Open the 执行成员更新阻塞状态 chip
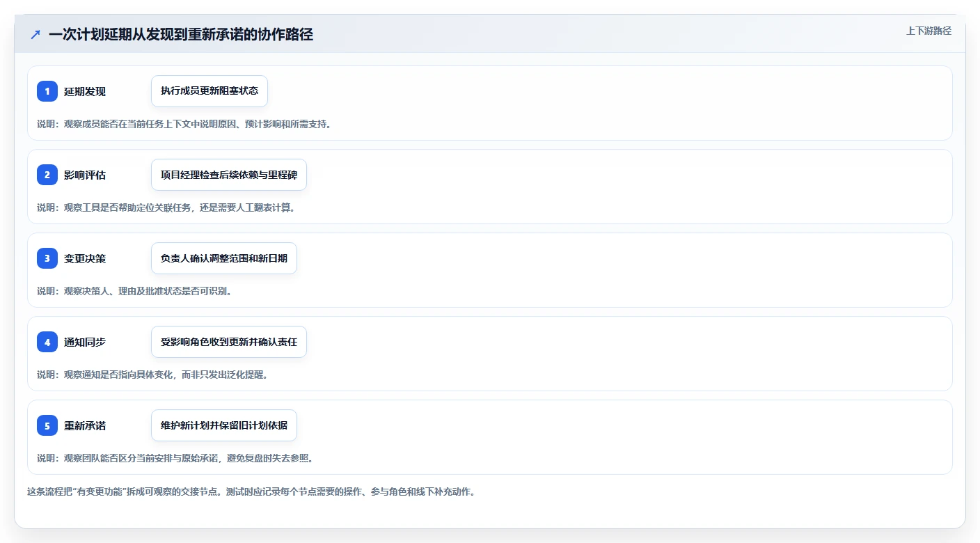Screen dimensions: 980x543 pos(210,91)
